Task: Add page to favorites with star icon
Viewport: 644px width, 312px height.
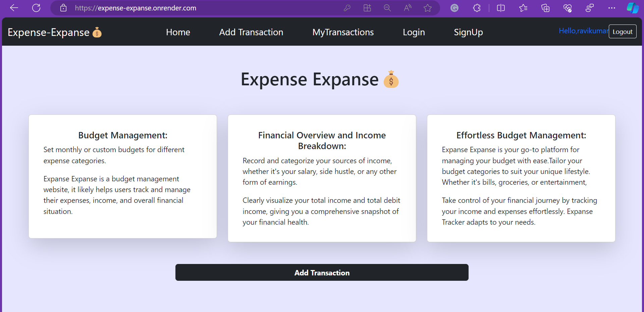Action: [428, 8]
